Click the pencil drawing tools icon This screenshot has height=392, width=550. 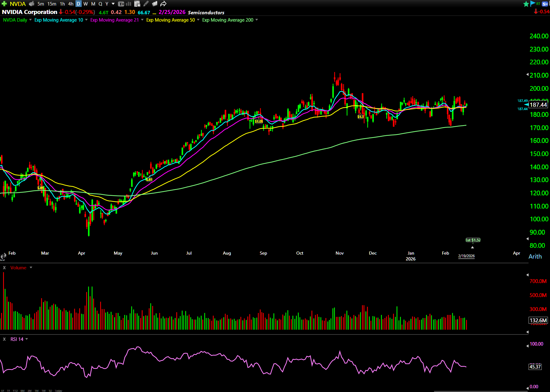(x=146, y=4)
